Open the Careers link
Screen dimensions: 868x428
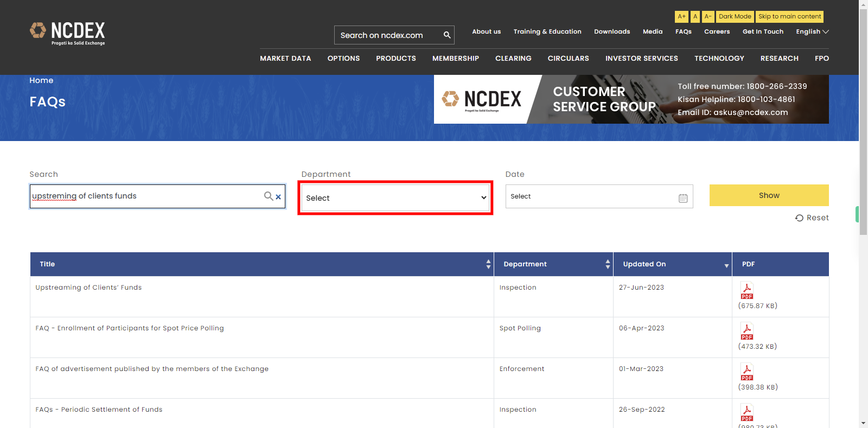point(717,31)
